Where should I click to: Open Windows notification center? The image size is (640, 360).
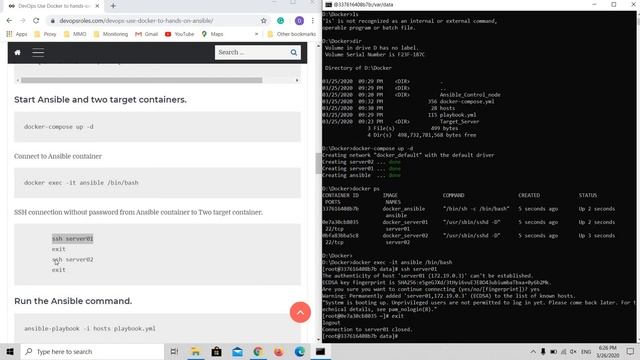click(x=630, y=351)
